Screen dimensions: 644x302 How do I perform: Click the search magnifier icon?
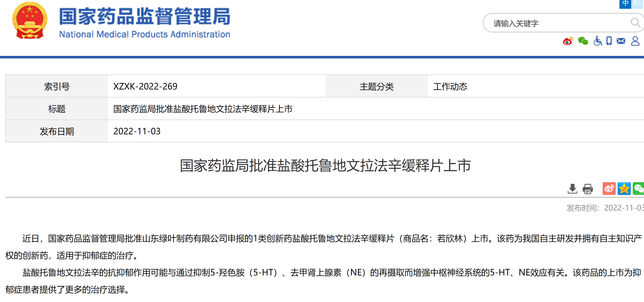tap(635, 23)
